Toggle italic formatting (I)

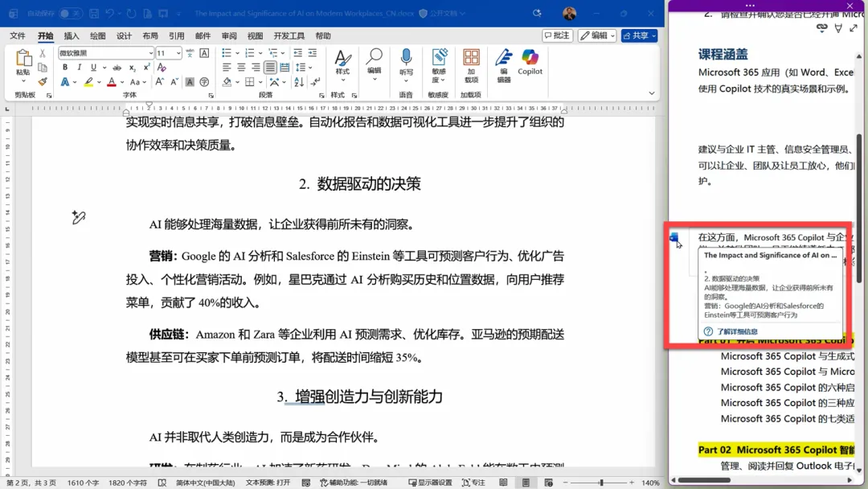click(x=79, y=68)
